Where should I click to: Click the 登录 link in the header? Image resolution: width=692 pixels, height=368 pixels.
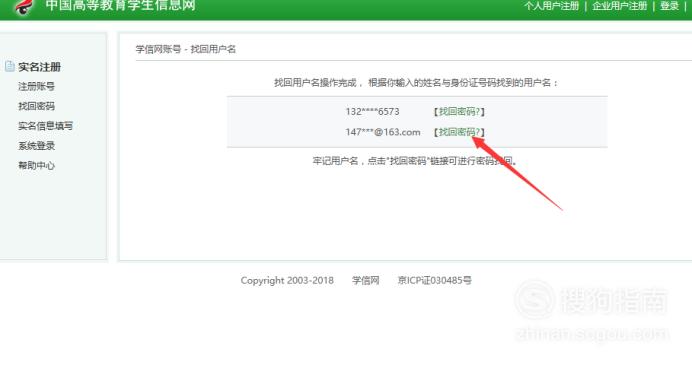[x=669, y=6]
